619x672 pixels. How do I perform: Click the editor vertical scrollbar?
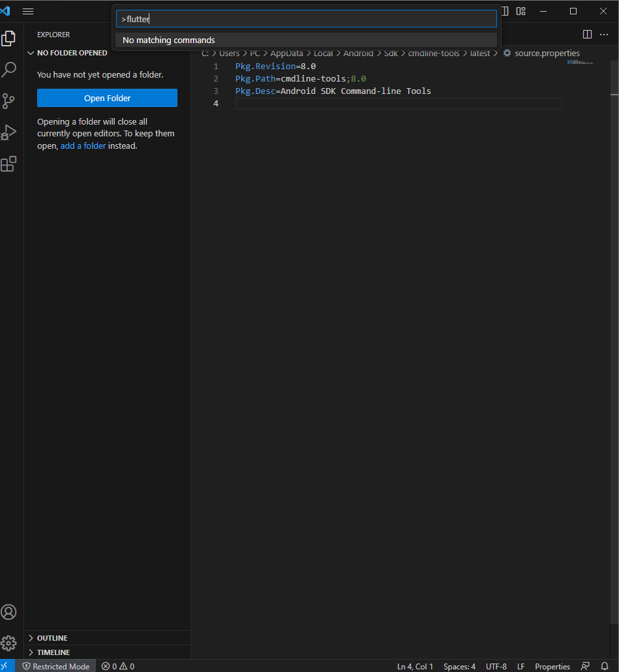pyautogui.click(x=614, y=343)
